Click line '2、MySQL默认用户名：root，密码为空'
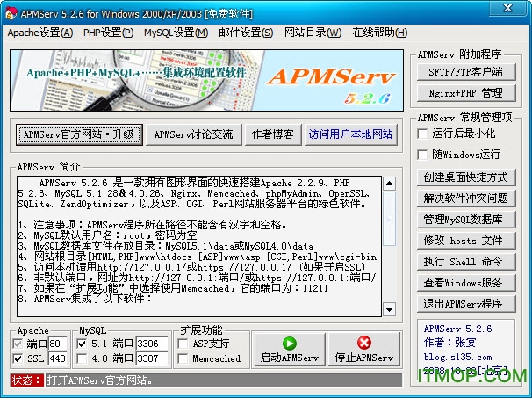Viewport: 532px width, 398px height. point(108,235)
